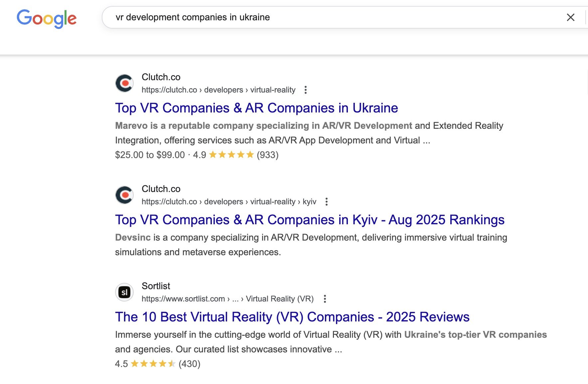Click the Clutch.co favicon for the Kyiv result

(x=124, y=195)
